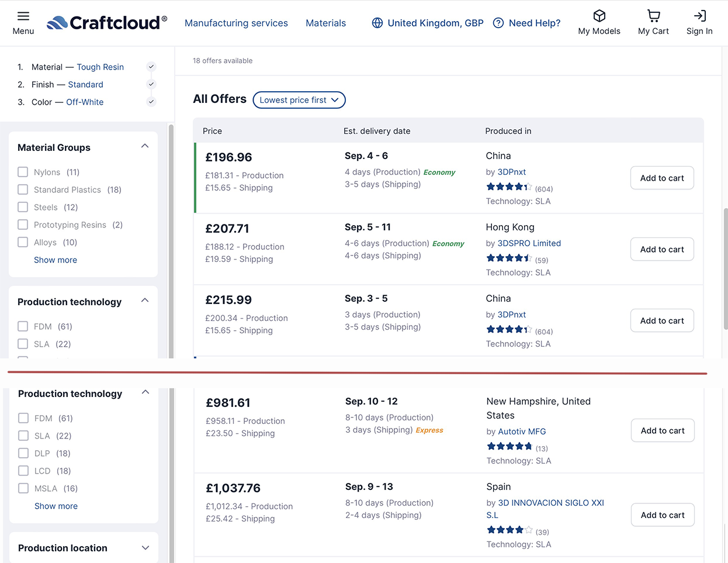Viewport: 728px width, 563px height.
Task: Click the £981.61 price
Action: pos(228,403)
